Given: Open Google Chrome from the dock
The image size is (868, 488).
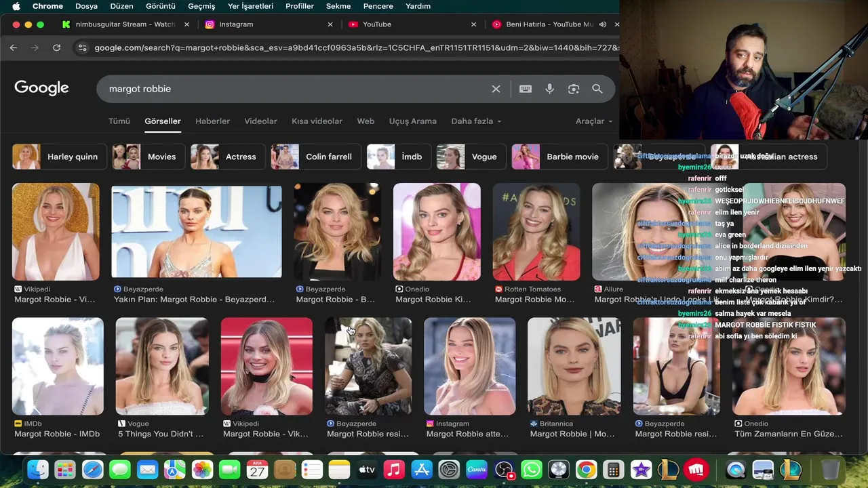Looking at the screenshot, I should tap(586, 469).
